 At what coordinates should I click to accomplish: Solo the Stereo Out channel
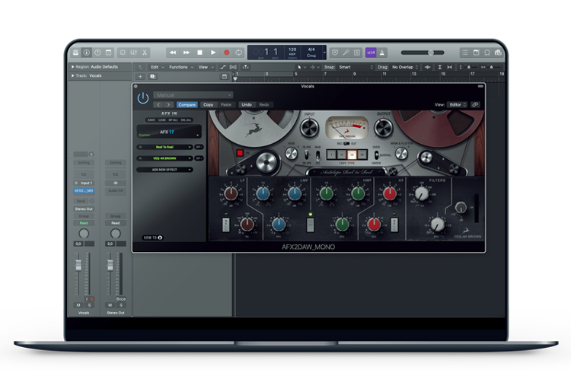tap(120, 304)
